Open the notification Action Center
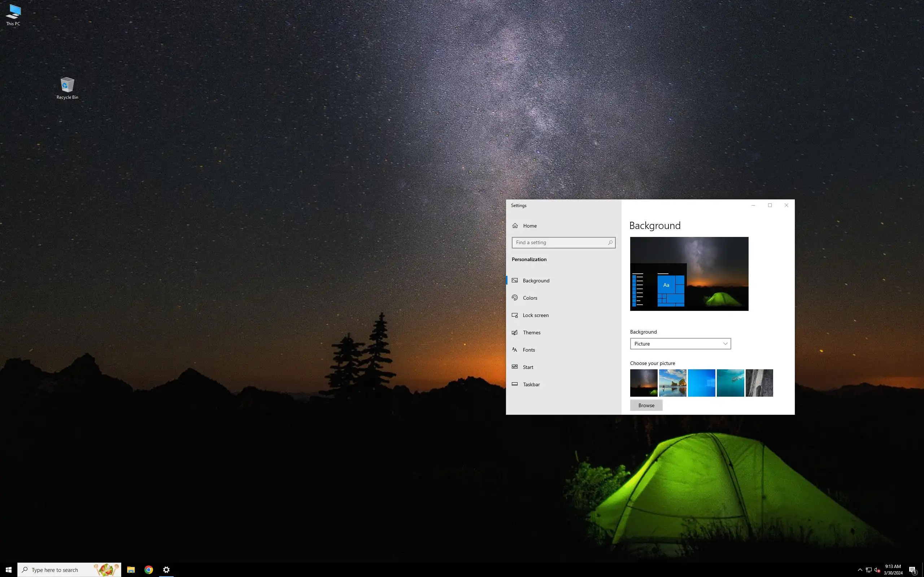Image resolution: width=924 pixels, height=577 pixels. coord(912,570)
